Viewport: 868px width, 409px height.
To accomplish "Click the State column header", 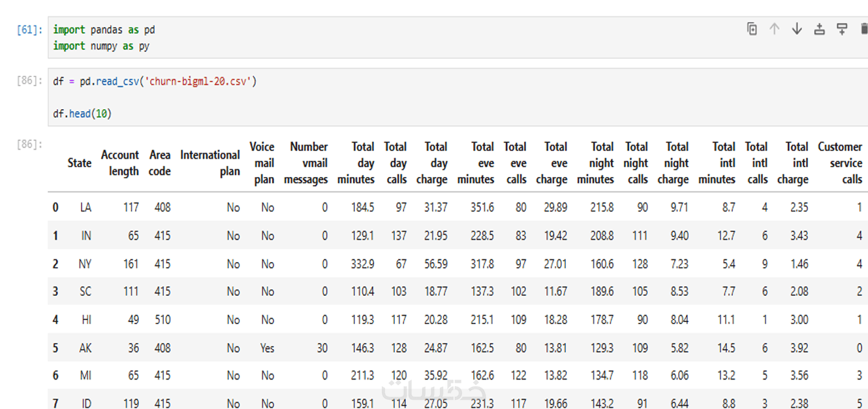I will pyautogui.click(x=80, y=163).
